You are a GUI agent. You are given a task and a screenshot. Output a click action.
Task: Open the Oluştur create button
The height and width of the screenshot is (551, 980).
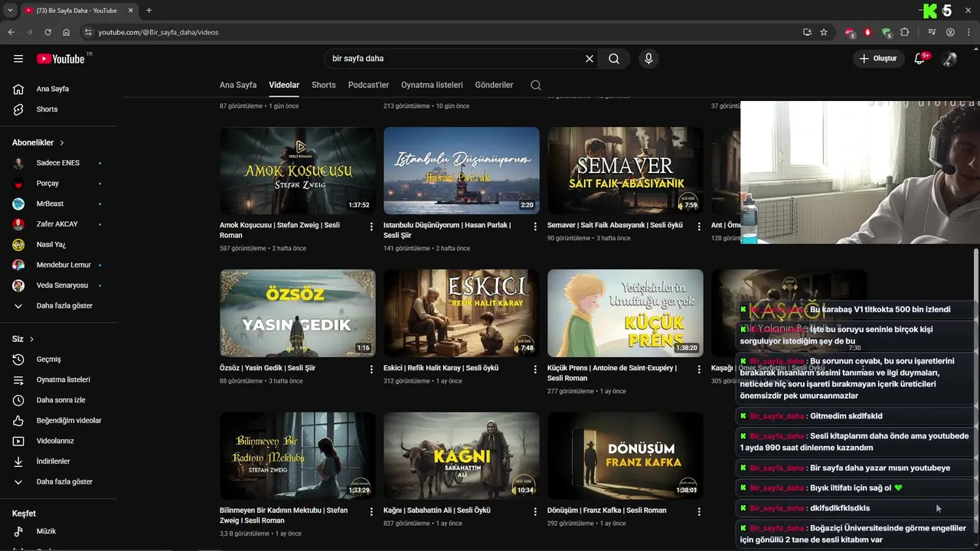[877, 59]
